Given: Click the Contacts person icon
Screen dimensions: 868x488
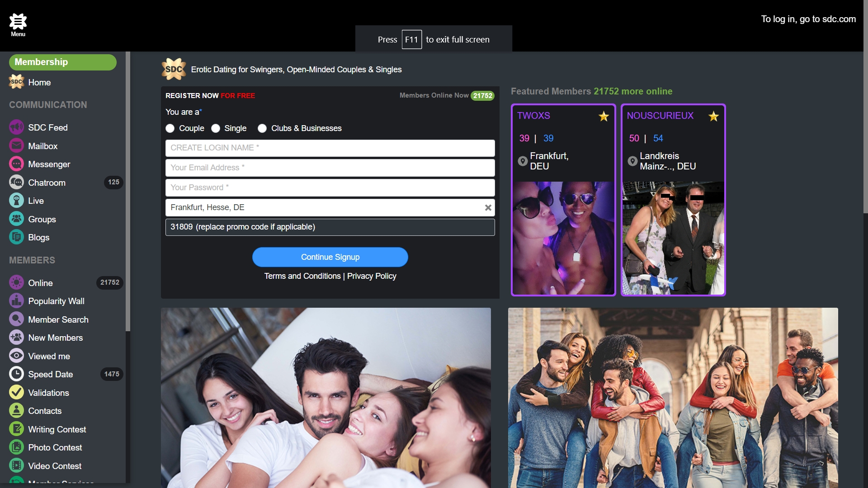Looking at the screenshot, I should pos(17,411).
